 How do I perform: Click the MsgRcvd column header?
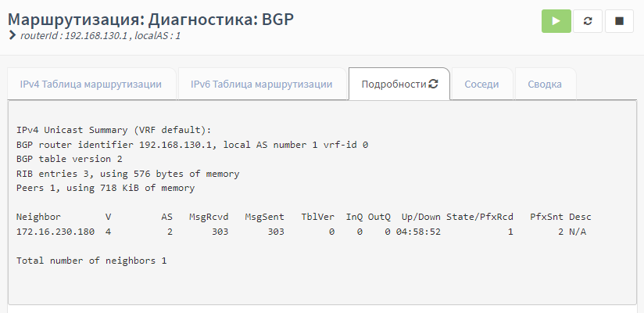point(208,216)
